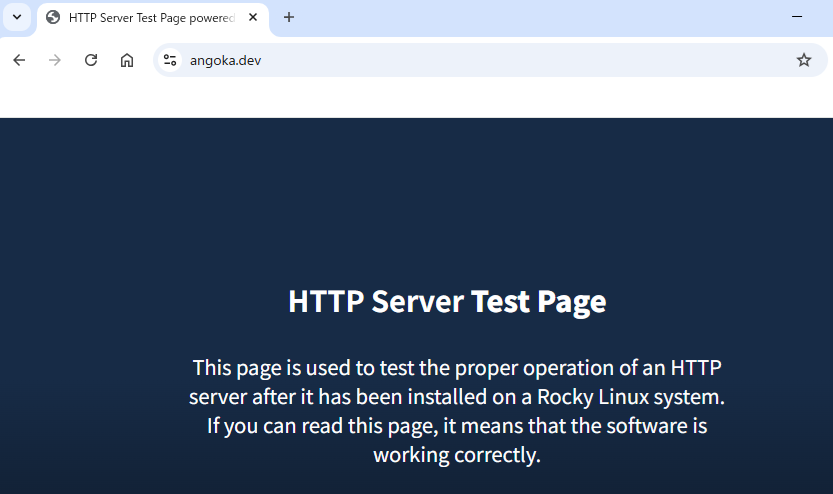Click the white banner strip above the dark page
The image size is (833, 494).
click(x=416, y=99)
